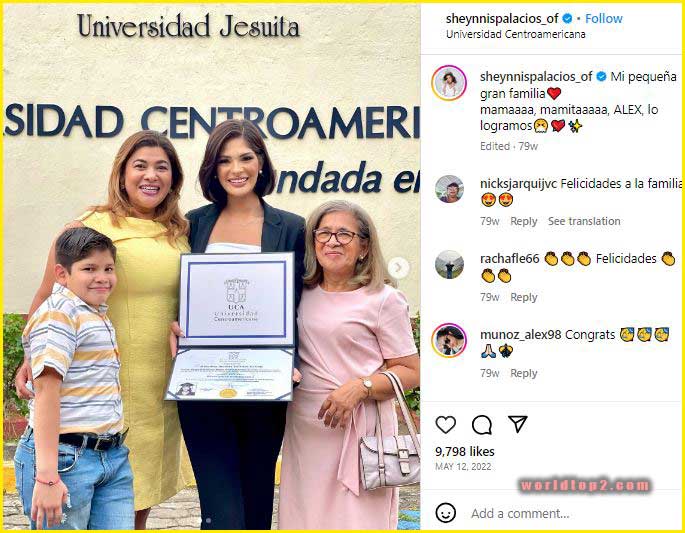The image size is (685, 533).
Task: View rachafle66's profile picture
Action: coord(449,264)
